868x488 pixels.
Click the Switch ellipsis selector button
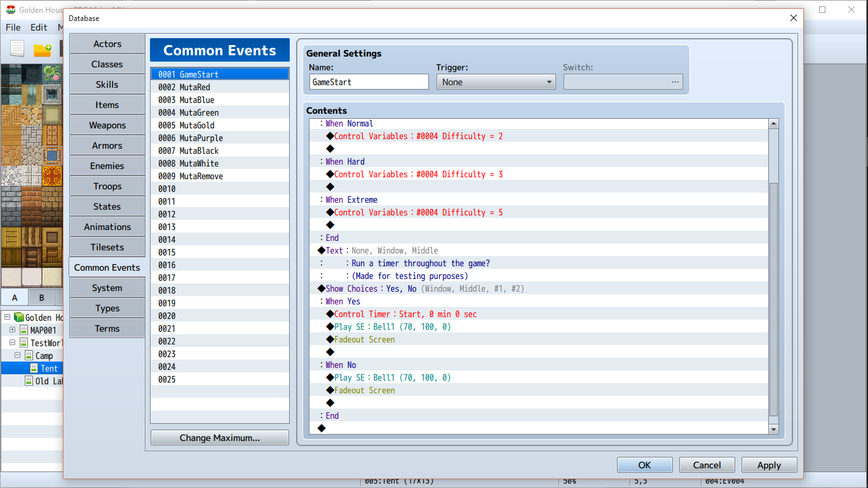coord(675,82)
